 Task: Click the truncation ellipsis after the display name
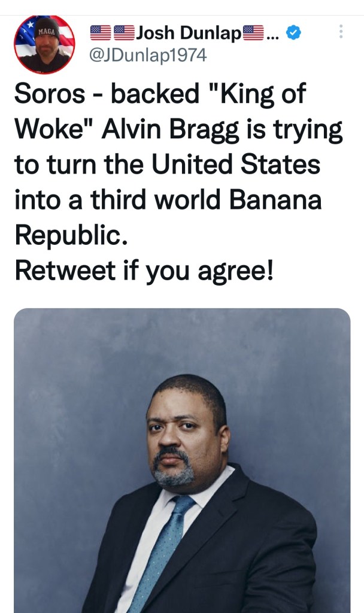[x=273, y=34]
